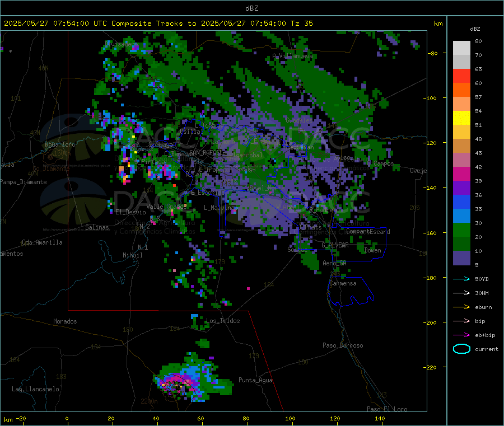Click the 'Los_Toldos' place label
This screenshot has height=426, width=504.
[x=223, y=321]
